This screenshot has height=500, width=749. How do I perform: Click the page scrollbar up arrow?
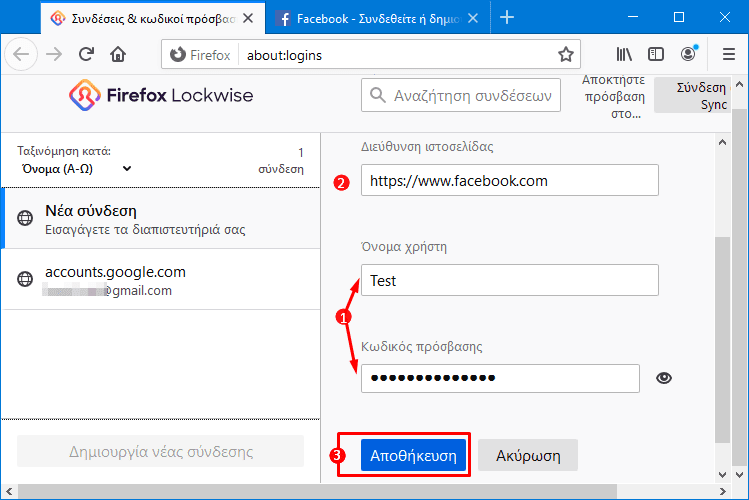[739, 84]
